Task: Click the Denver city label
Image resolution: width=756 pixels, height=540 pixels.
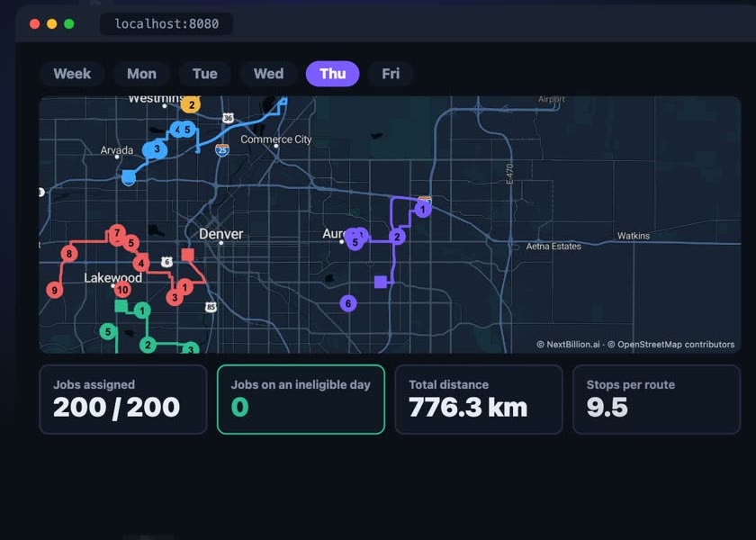Action: point(220,234)
